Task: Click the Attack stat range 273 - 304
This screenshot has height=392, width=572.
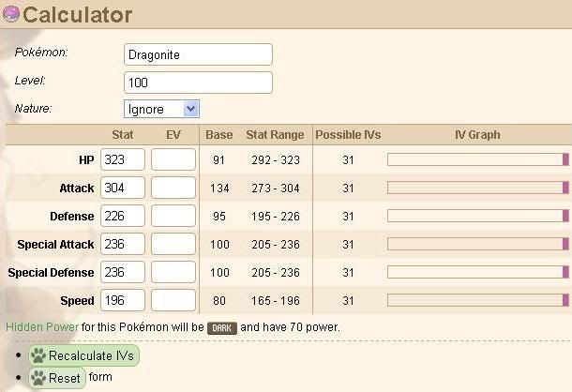Action: click(276, 188)
